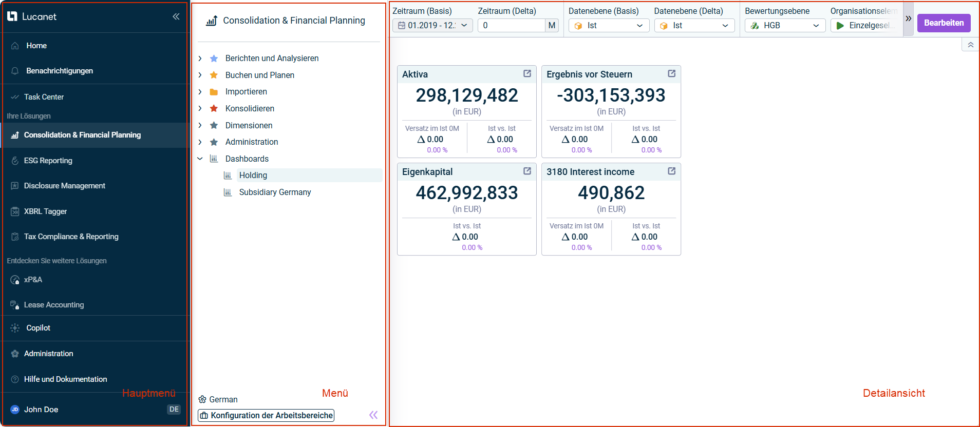This screenshot has width=980, height=427.
Task: Open the Bewertungsebene HGB dropdown
Action: pyautogui.click(x=785, y=26)
